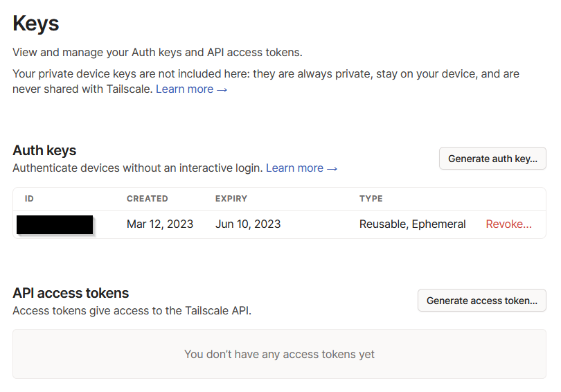Click the API access tokens heading
Image resolution: width=561 pixels, height=392 pixels.
click(x=71, y=293)
